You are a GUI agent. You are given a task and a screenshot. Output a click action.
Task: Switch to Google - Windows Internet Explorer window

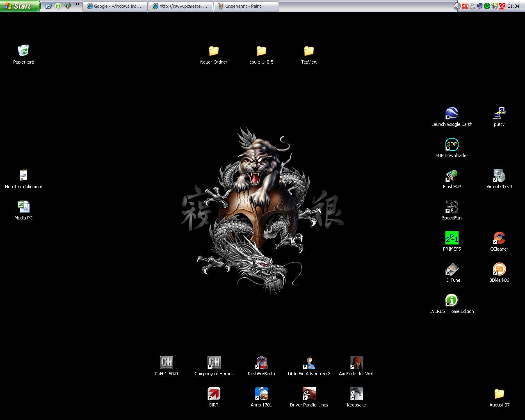coord(115,6)
